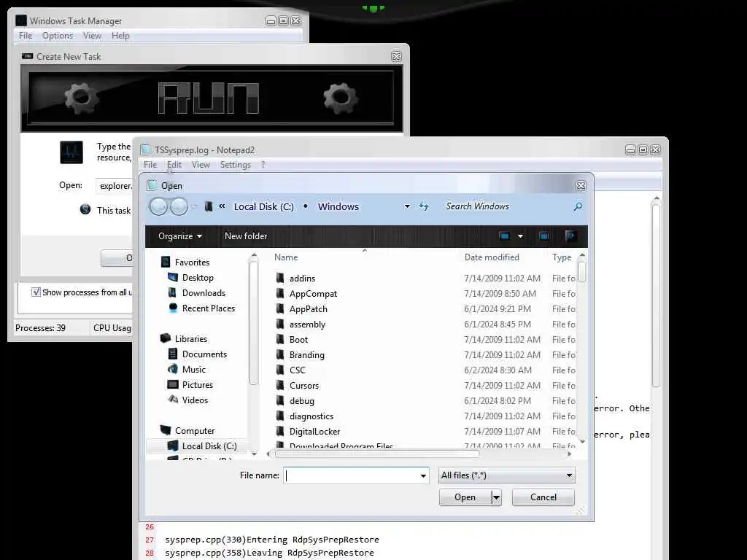The height and width of the screenshot is (560, 747).
Task: Open the Options menu in Task Manager
Action: tap(58, 36)
